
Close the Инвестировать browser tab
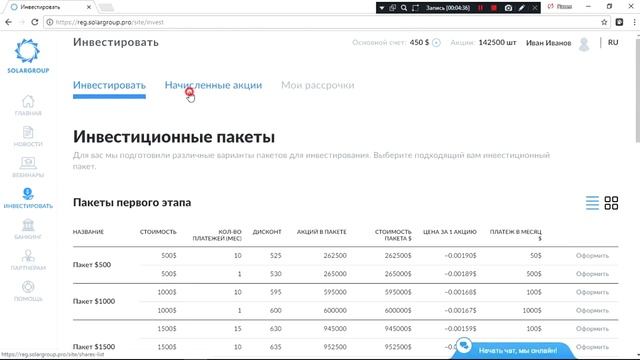tap(89, 7)
